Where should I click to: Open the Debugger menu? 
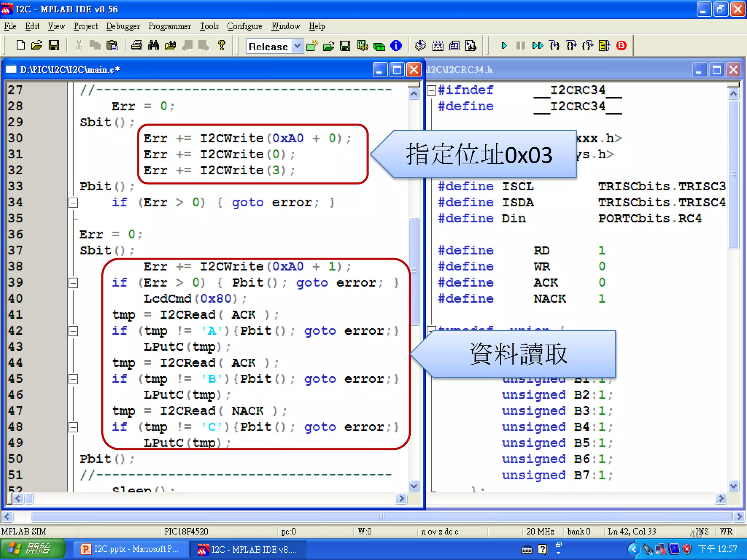click(x=123, y=27)
